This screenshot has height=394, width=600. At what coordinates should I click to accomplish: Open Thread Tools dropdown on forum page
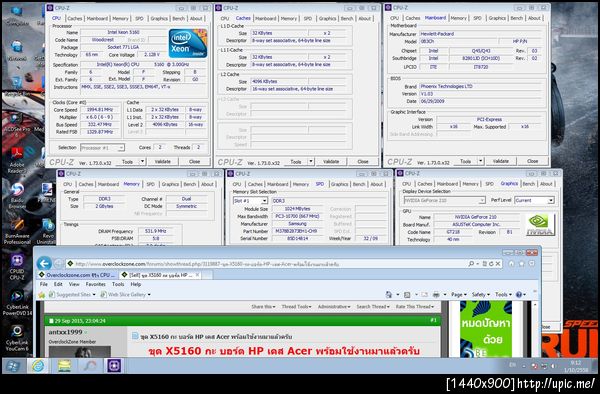click(x=296, y=307)
